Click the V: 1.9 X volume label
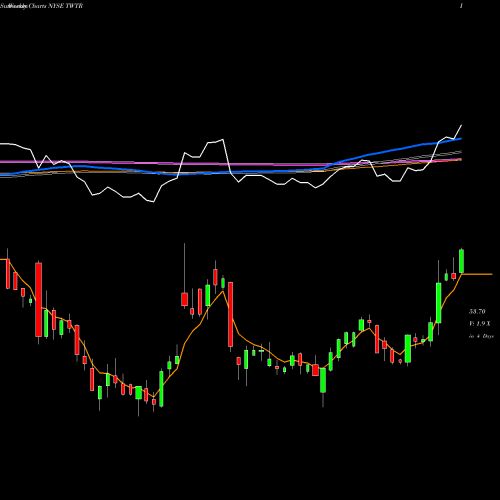The height and width of the screenshot is (500, 500). point(480,324)
